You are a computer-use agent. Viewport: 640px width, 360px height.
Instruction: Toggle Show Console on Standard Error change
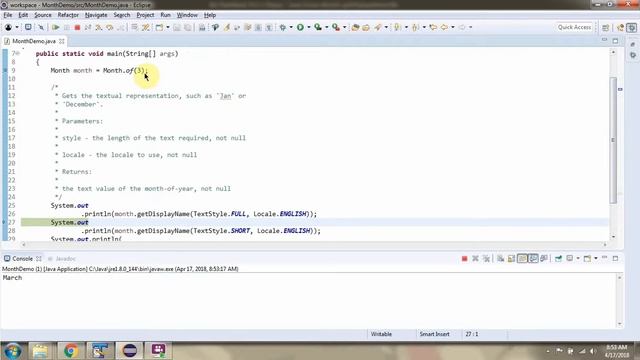(544, 258)
